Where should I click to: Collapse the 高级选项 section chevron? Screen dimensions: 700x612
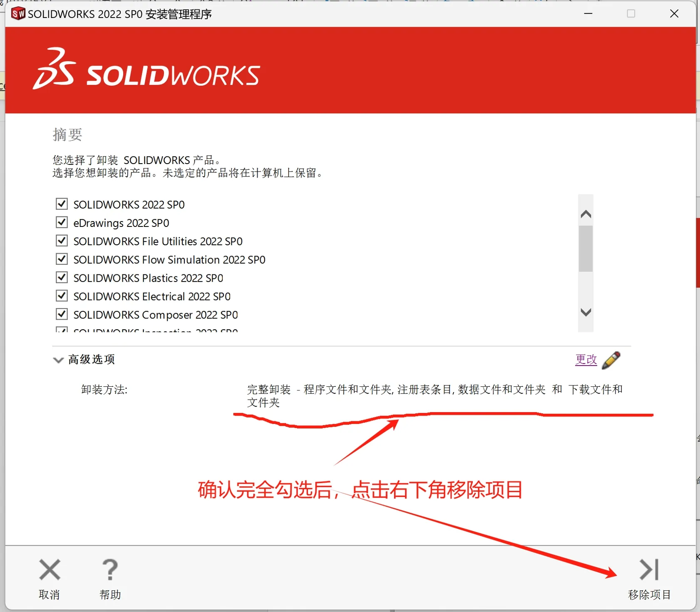click(58, 360)
